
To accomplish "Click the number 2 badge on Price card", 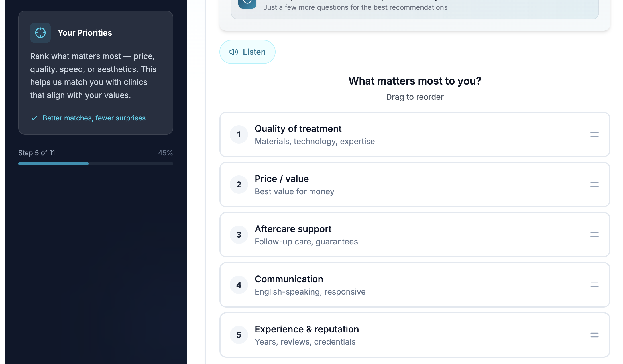I will coord(239,185).
